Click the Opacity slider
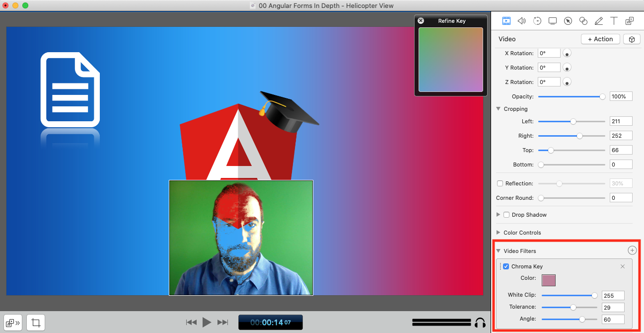Screen dimensions: 644x333 point(572,96)
